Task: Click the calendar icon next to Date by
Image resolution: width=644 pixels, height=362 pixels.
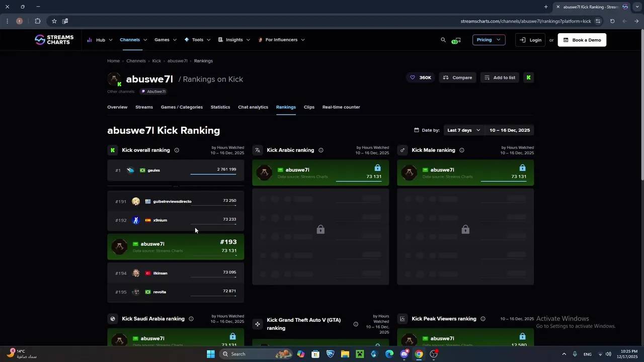Action: pyautogui.click(x=417, y=130)
